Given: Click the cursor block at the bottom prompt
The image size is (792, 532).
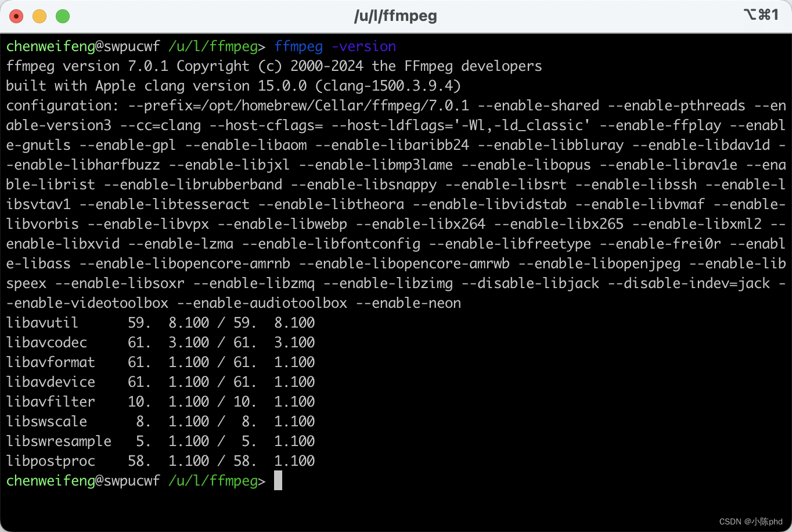Looking at the screenshot, I should point(278,480).
